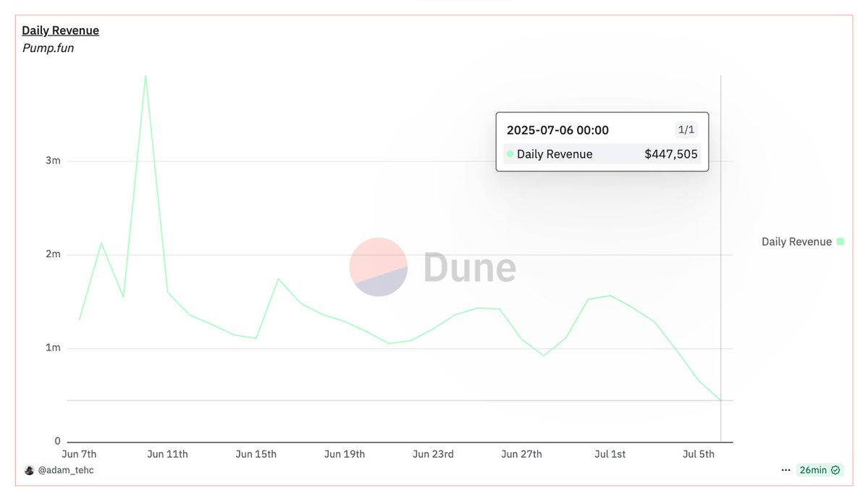Click the 2025-07-06 00:00 tooltip date
The width and height of the screenshot is (868, 499).
(x=557, y=130)
